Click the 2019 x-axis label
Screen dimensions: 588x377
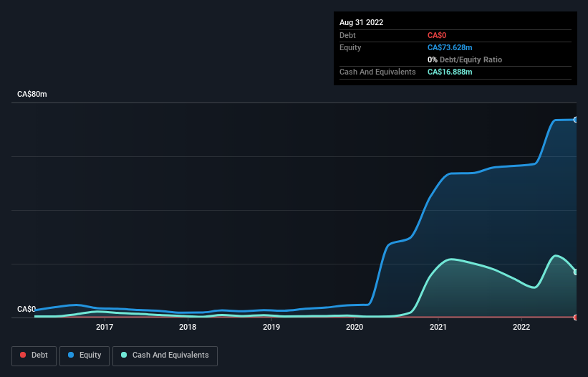(x=271, y=327)
